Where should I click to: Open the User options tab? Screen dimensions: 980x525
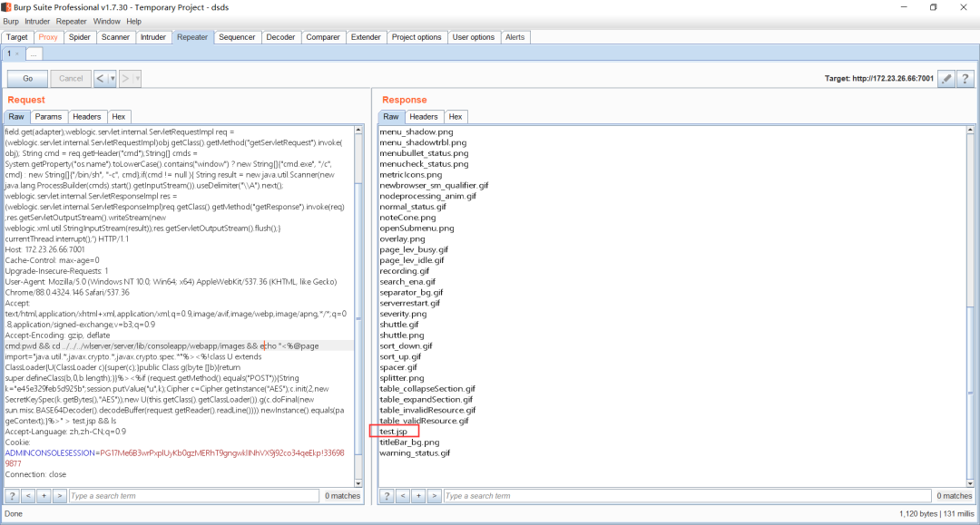(x=473, y=37)
